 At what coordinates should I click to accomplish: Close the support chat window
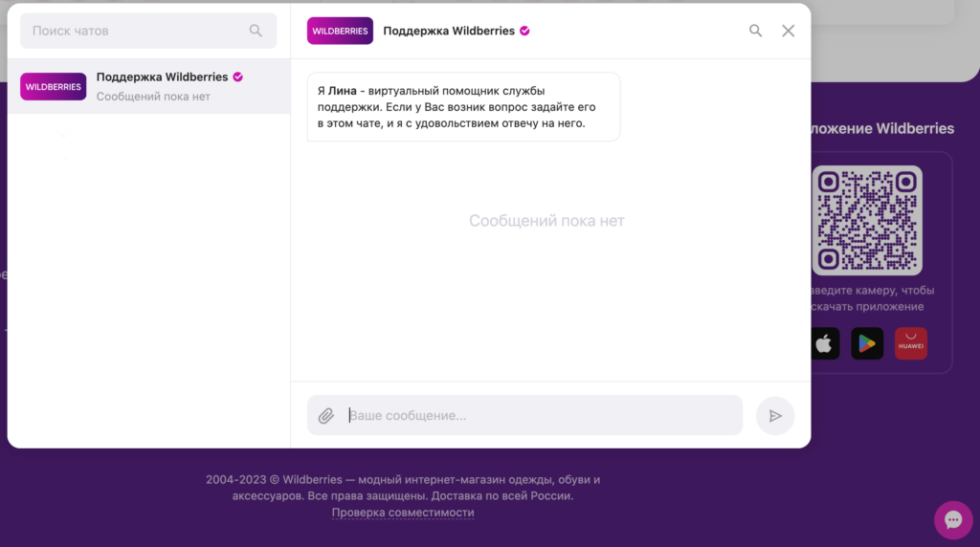coord(789,31)
